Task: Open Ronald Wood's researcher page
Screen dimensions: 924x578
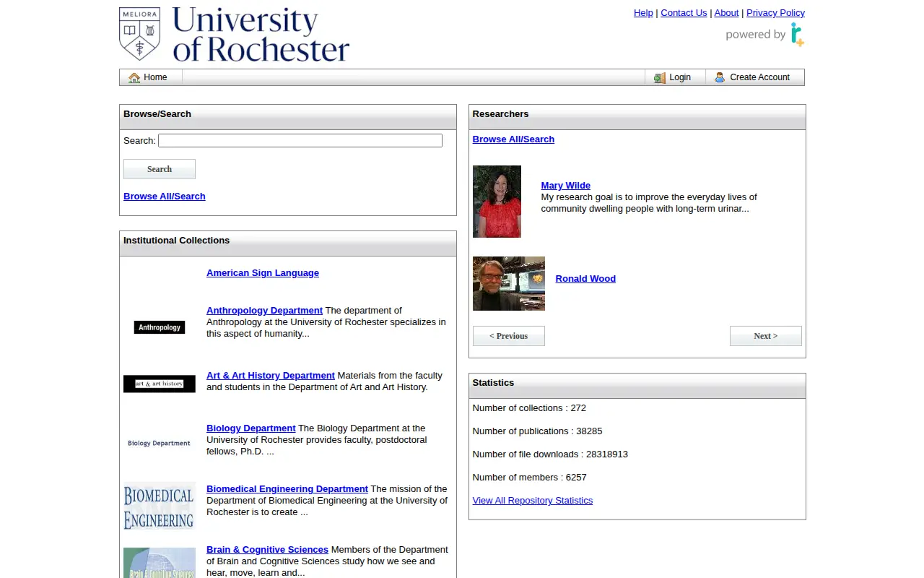Action: pos(585,279)
